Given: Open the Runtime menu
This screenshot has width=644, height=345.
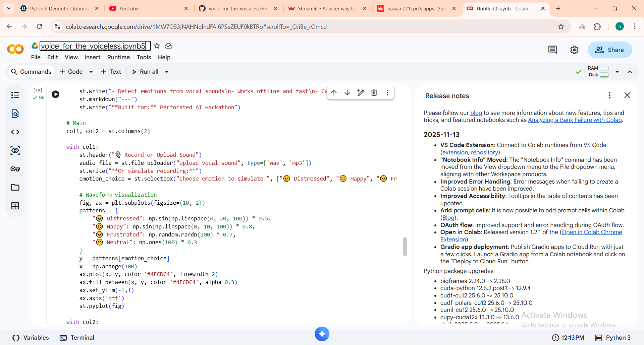Looking at the screenshot, I should coord(118,57).
